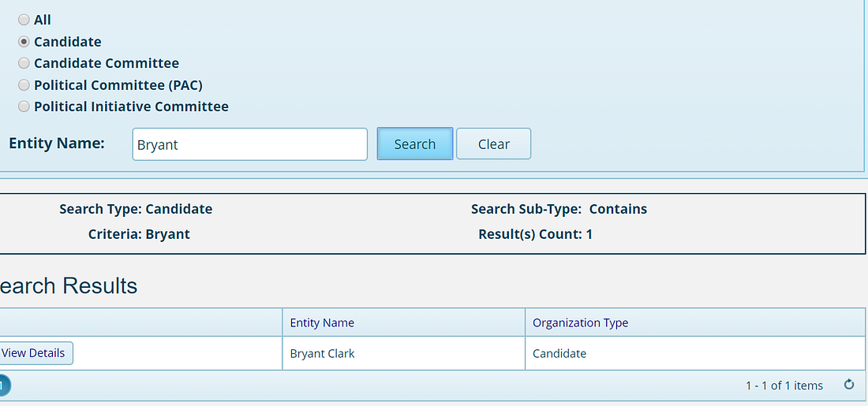Click the refresh icon in the results pager
This screenshot has height=406, width=868.
coord(848,385)
